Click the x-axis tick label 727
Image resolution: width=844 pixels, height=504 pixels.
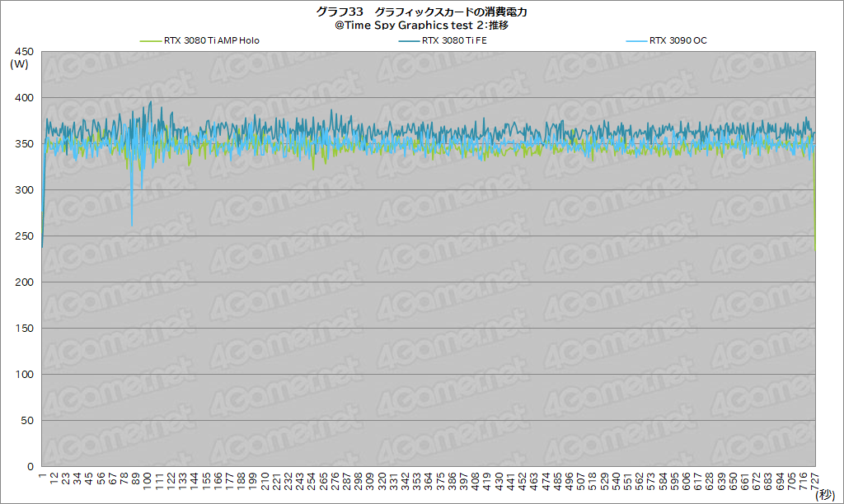[x=815, y=481]
